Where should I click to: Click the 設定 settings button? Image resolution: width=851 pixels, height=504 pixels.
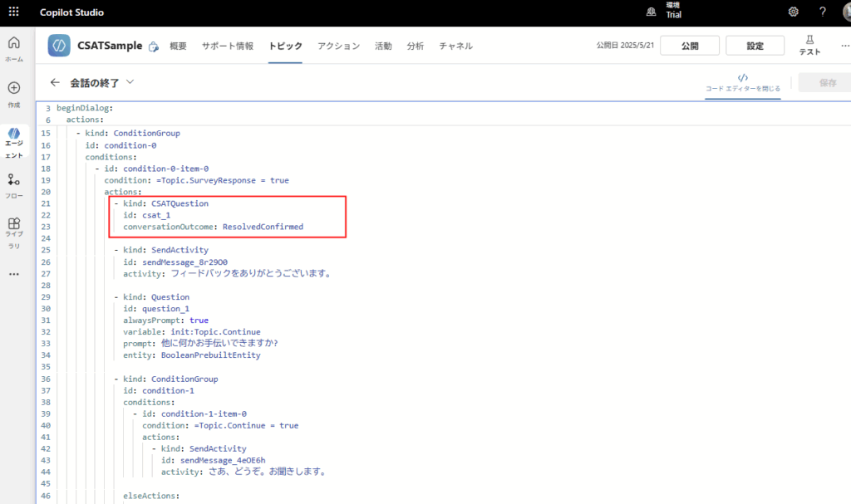click(755, 46)
